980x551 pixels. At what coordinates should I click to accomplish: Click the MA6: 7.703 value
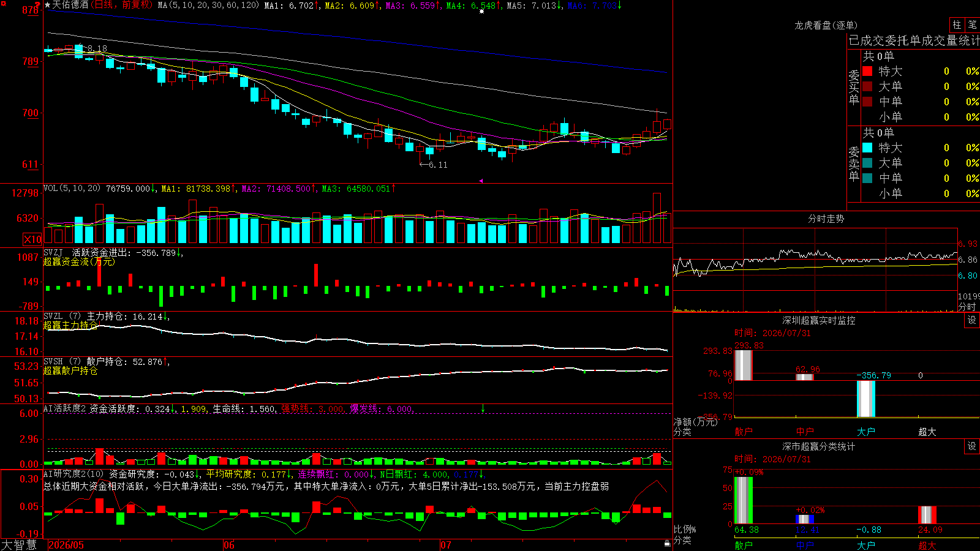pos(594,6)
